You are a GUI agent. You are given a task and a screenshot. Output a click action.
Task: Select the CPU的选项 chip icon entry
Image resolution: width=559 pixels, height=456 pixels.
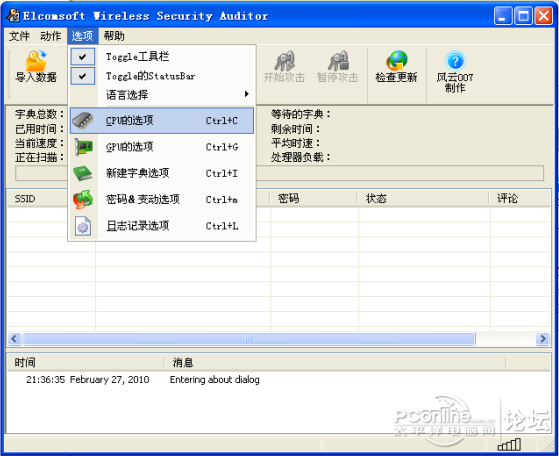(162, 121)
